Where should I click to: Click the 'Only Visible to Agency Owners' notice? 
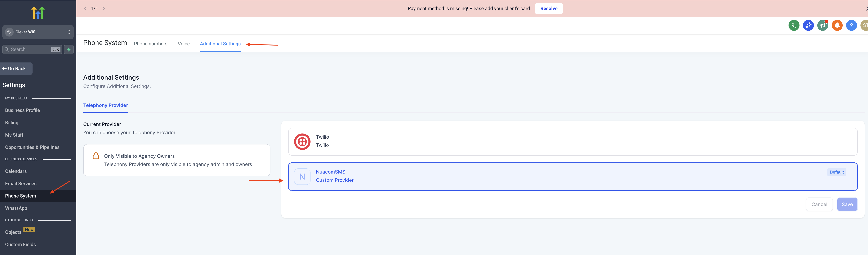click(x=177, y=160)
